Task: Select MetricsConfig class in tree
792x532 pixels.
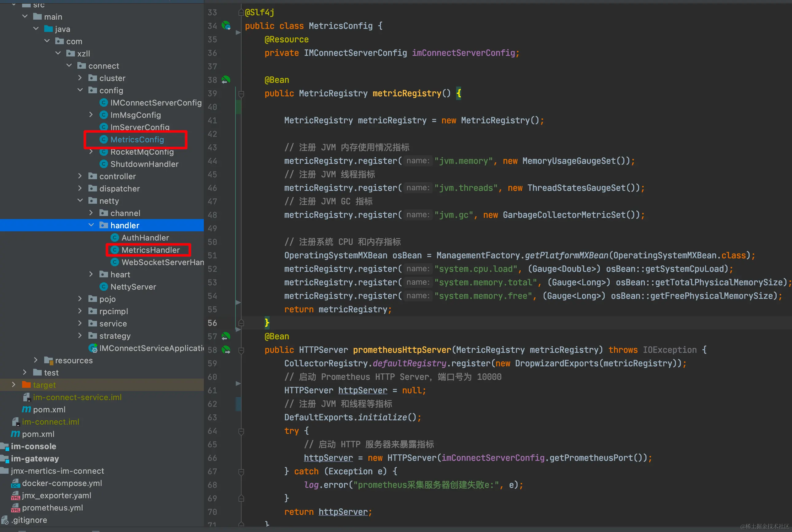Action: [x=137, y=140]
